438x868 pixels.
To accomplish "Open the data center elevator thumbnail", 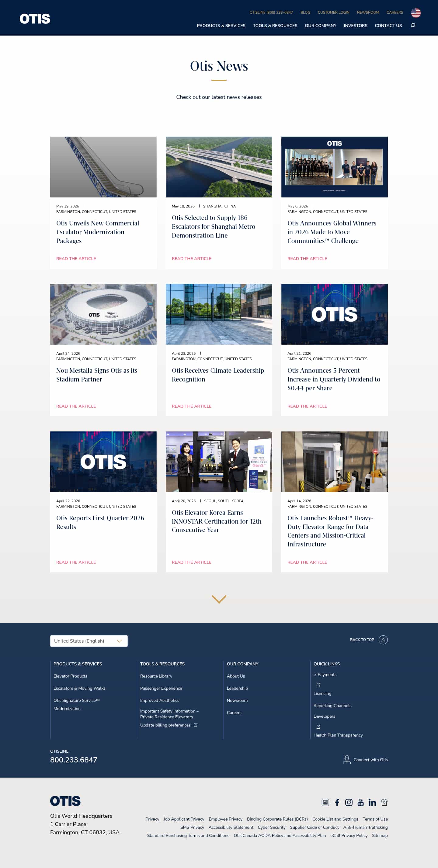I will [335, 462].
